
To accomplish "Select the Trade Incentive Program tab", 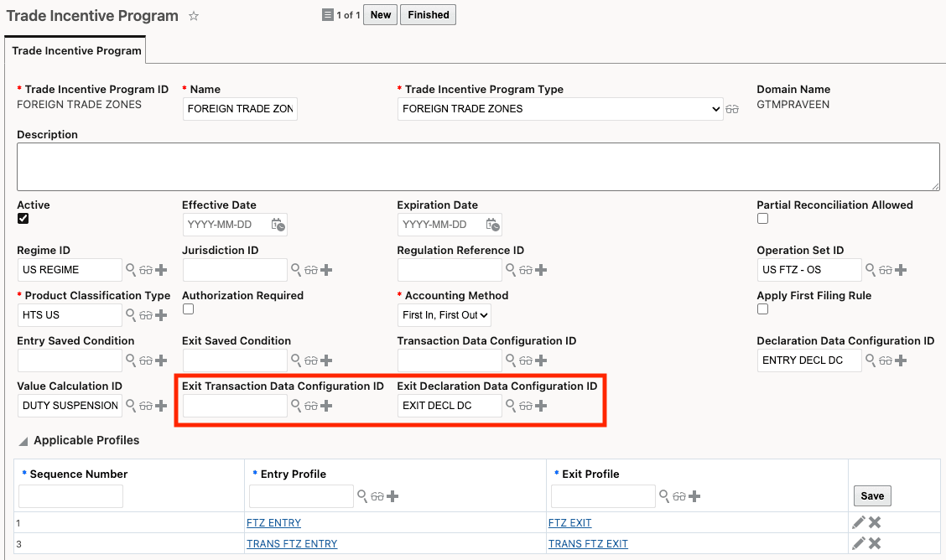I will [x=75, y=50].
